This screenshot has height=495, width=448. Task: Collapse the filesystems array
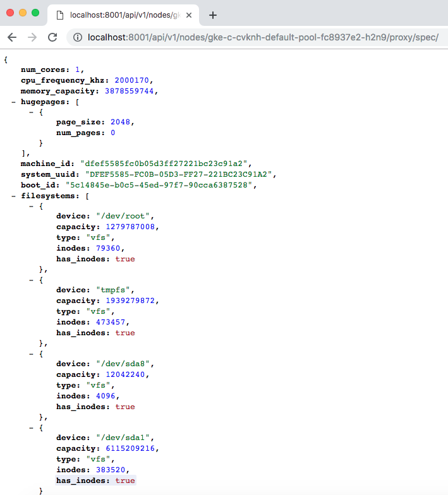13,196
